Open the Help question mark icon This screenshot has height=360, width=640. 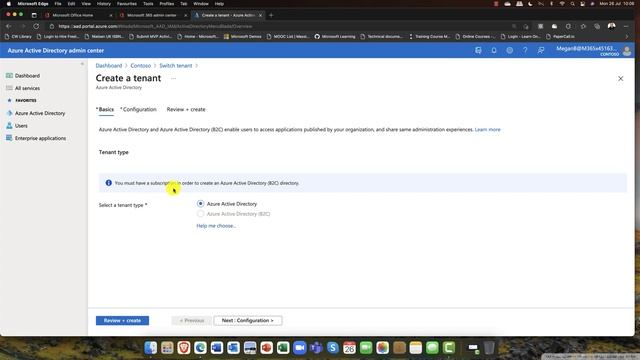pyautogui.click(x=525, y=51)
